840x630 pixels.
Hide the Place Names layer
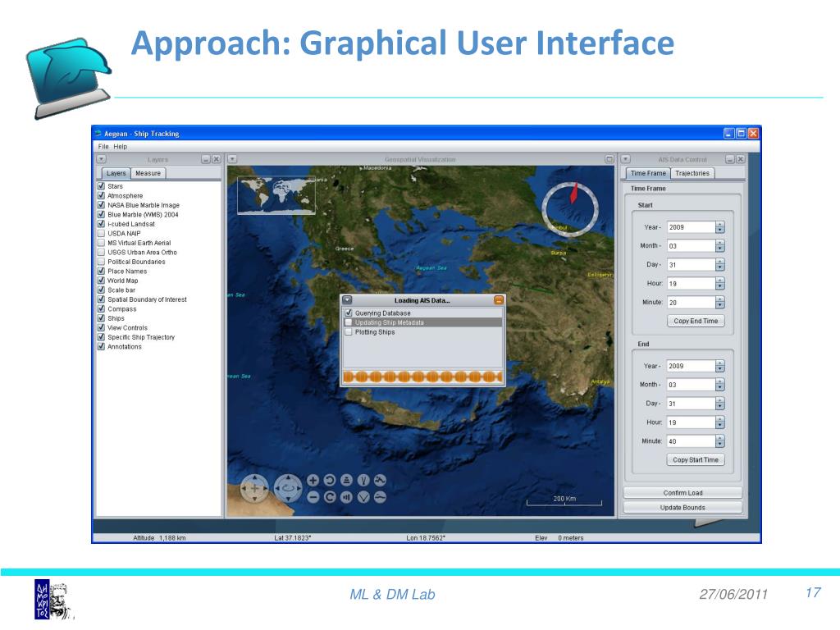coord(101,271)
